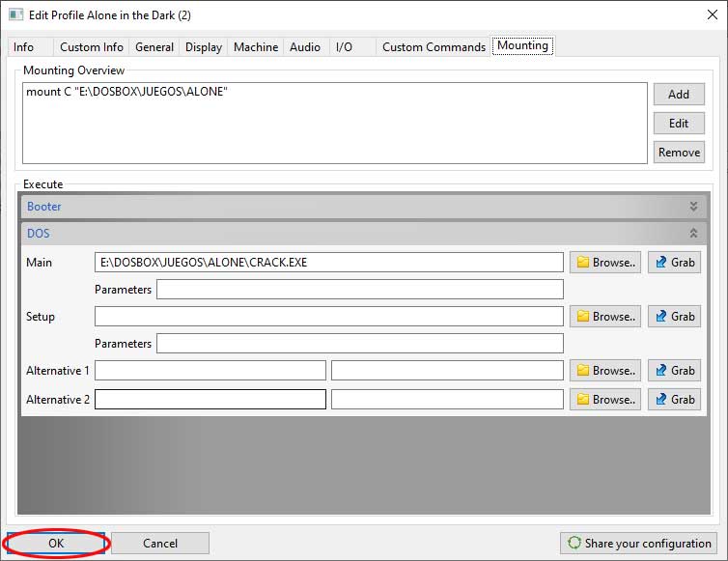Screen dimensions: 728x561
Task: Click the Alternative 1 executable field
Action: (x=210, y=370)
